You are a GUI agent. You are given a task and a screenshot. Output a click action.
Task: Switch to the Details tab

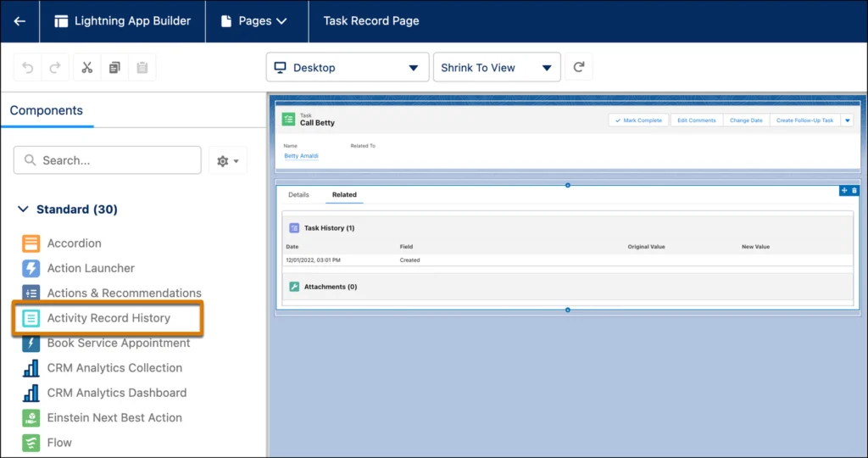[298, 195]
